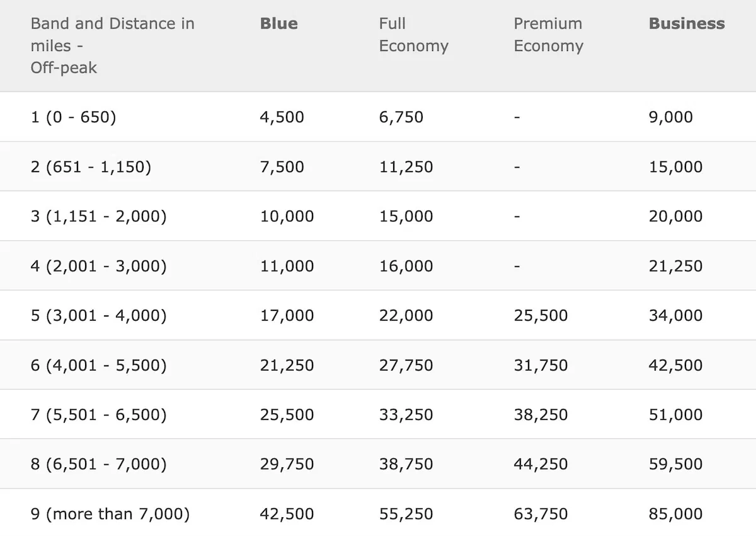
Task: Select band 4 (2,001 - 3,000) label
Action: 98,266
